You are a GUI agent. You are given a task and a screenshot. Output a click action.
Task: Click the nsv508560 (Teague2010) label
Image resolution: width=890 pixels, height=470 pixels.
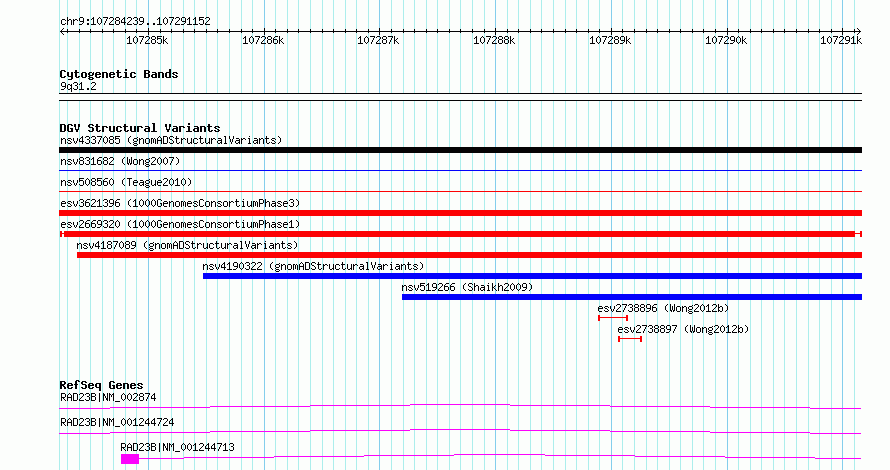point(126,182)
